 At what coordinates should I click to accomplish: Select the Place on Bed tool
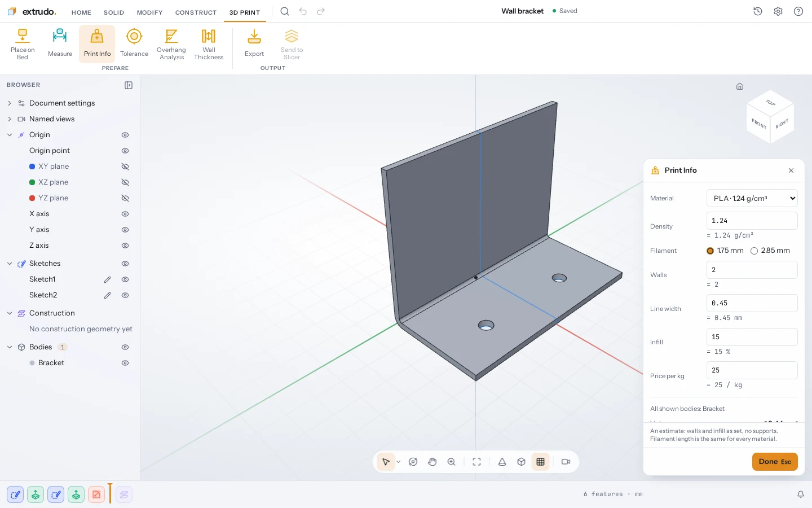click(x=23, y=44)
